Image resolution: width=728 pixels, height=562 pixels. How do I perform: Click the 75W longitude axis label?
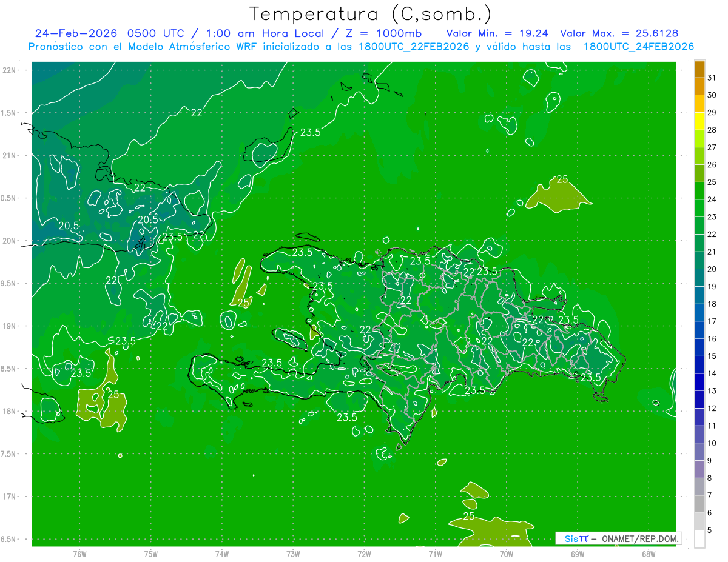point(151,554)
